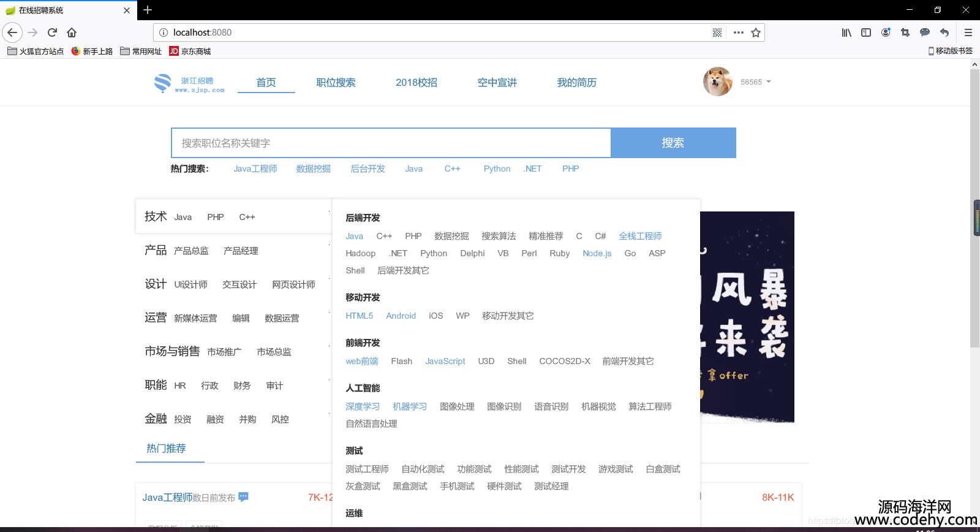Expand the 产品 category row
The image size is (980, 532).
coord(233,250)
